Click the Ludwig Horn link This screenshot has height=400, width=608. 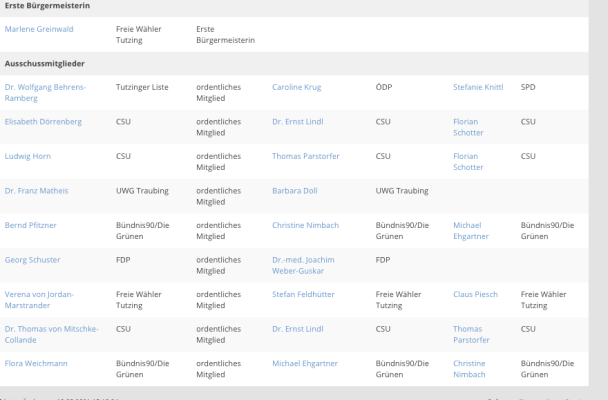point(28,156)
